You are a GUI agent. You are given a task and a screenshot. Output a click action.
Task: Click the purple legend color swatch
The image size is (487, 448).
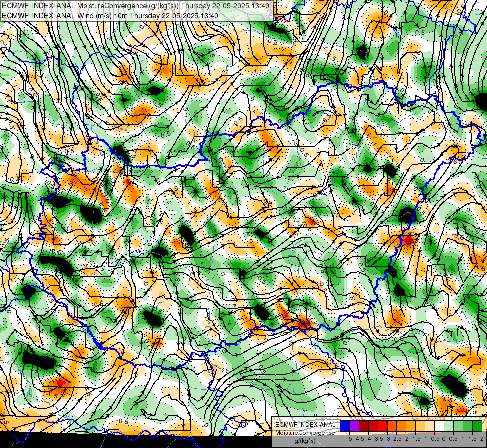click(354, 426)
